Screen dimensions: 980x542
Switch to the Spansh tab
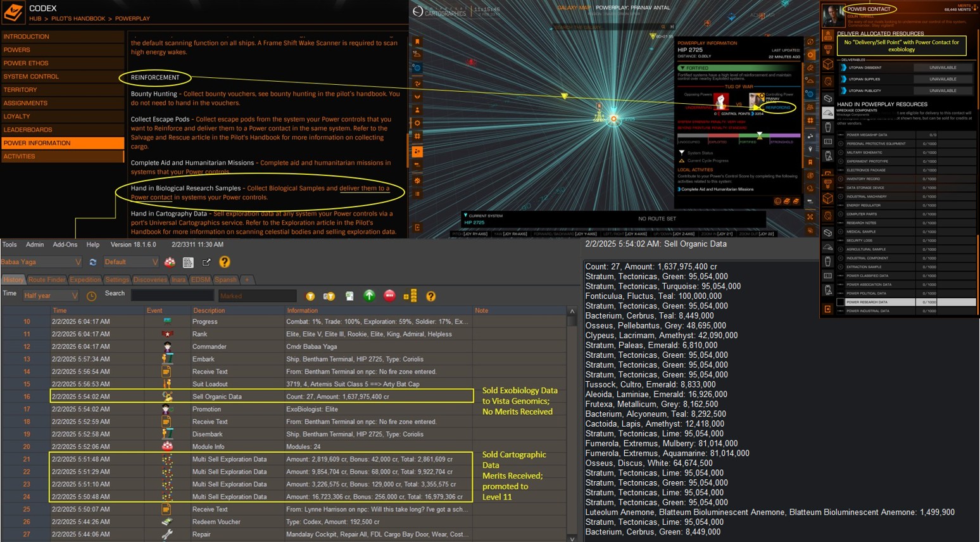(225, 279)
